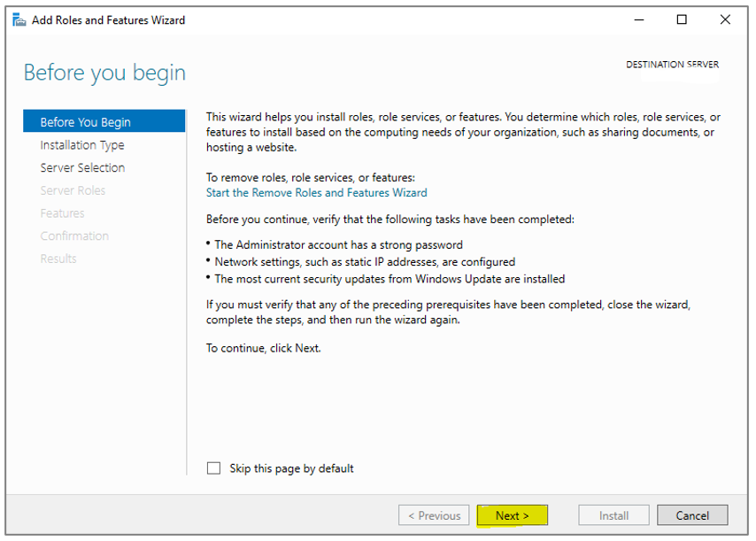Maximize the wizard window
This screenshot has height=541, width=756.
click(682, 19)
